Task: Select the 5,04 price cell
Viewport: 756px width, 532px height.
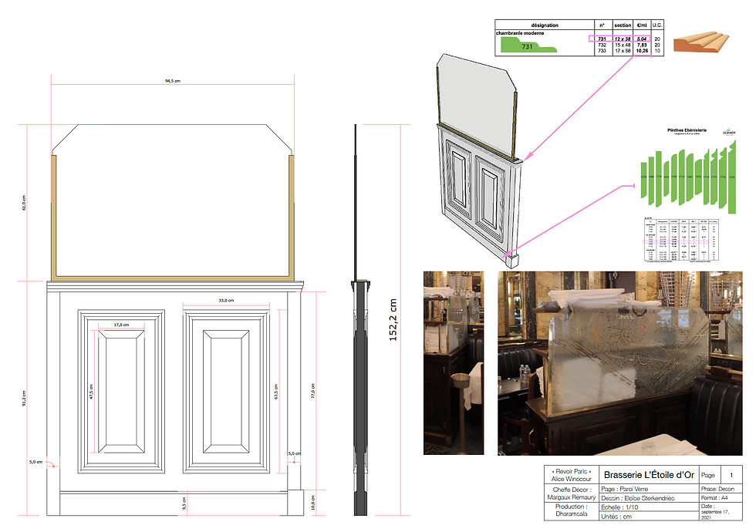Action: pyautogui.click(x=642, y=39)
